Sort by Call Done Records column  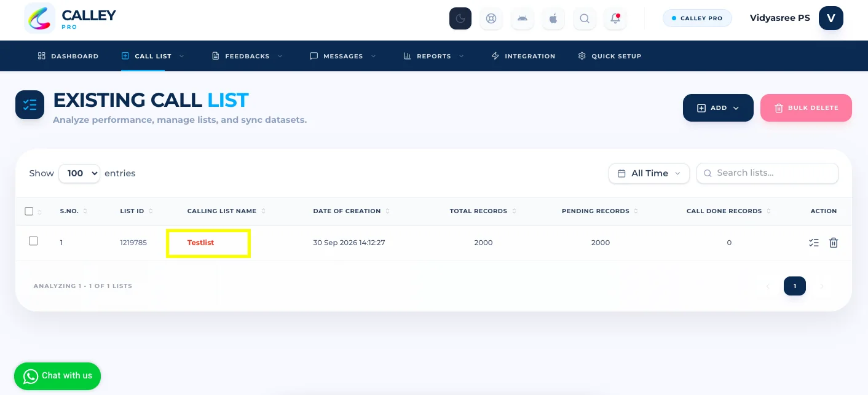[x=729, y=211]
